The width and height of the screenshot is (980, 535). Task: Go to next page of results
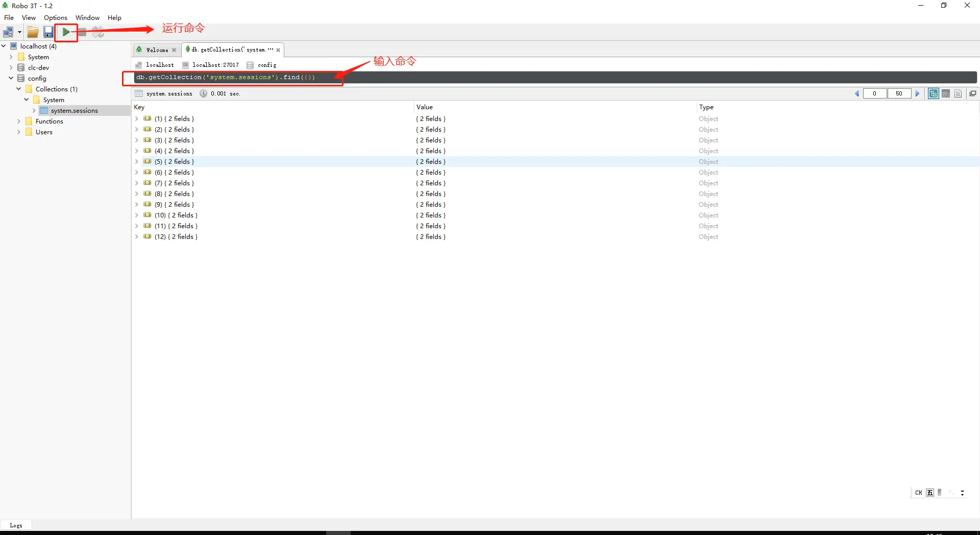click(x=917, y=93)
